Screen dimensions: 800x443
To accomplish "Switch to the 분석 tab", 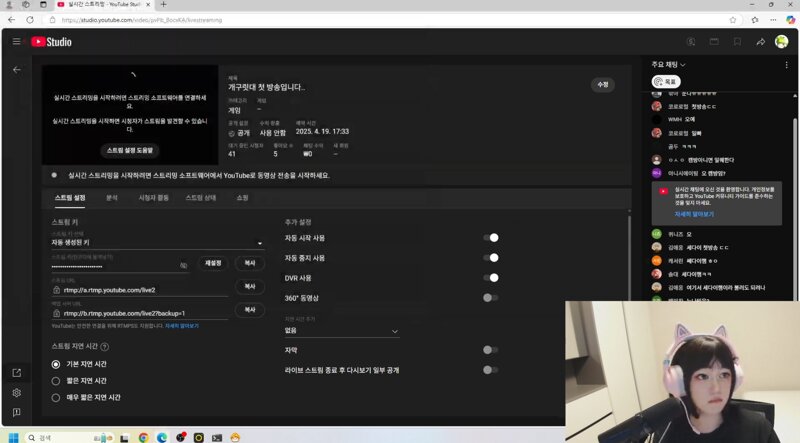I will tap(112, 198).
